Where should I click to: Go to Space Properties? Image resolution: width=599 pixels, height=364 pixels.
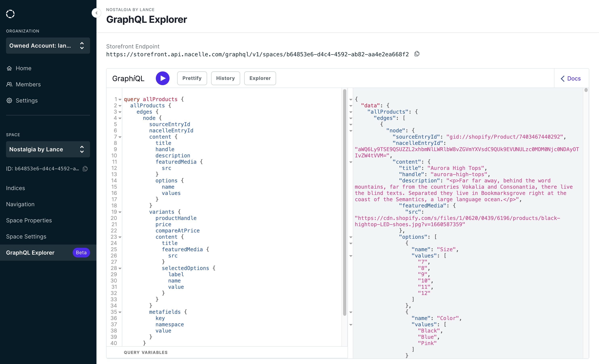click(x=29, y=220)
